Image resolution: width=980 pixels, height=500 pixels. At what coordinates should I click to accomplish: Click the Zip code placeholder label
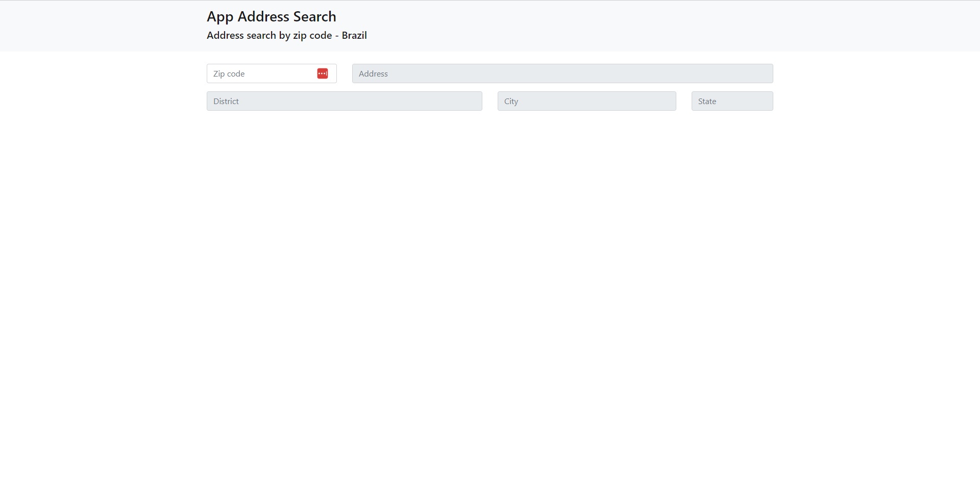[x=229, y=73]
